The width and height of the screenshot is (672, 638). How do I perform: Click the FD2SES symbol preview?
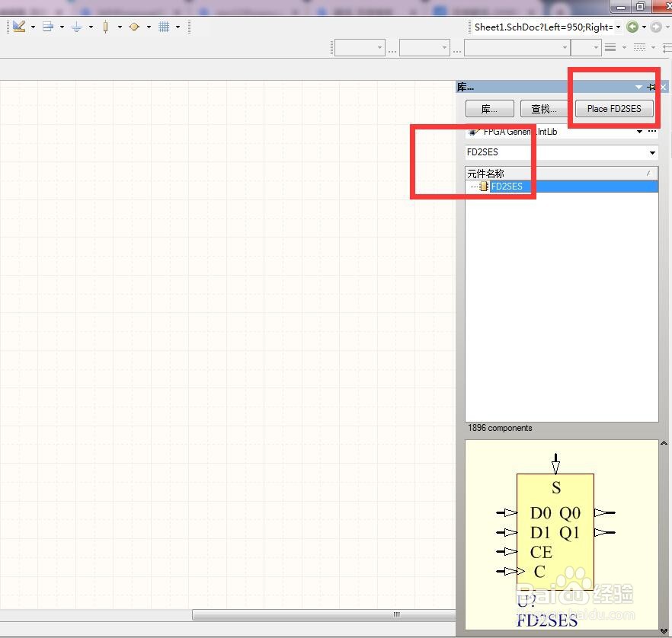(x=562, y=534)
